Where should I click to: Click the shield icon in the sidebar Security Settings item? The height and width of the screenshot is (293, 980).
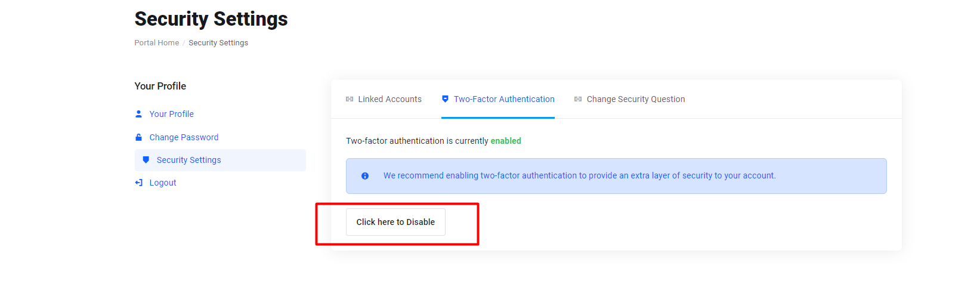click(x=146, y=160)
